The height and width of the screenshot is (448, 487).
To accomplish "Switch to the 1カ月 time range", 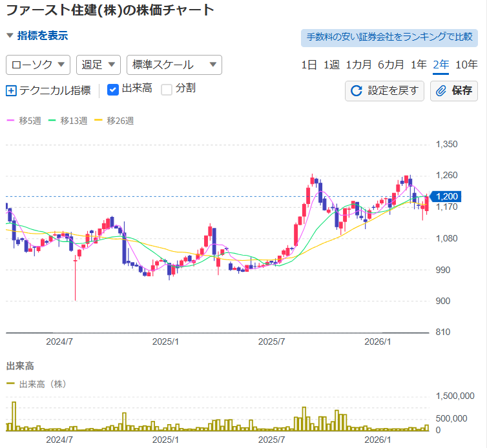I will coord(358,65).
